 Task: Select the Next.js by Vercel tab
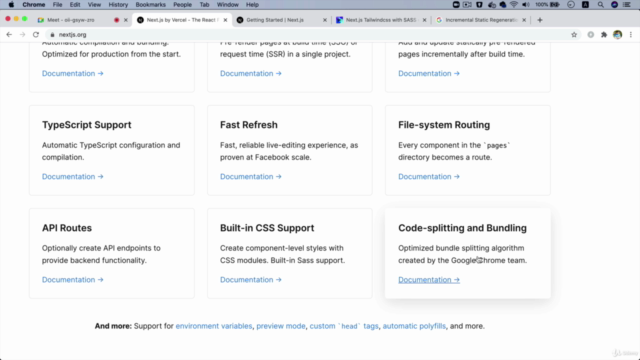click(182, 20)
